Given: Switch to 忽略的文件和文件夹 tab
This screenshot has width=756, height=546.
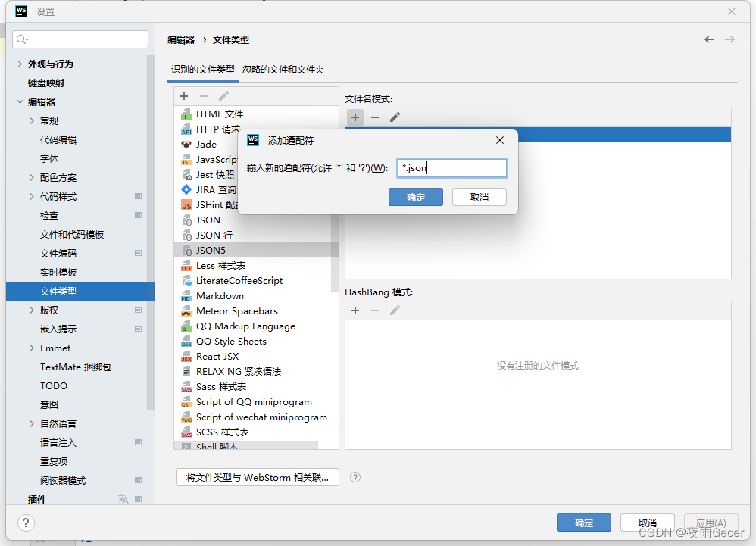Looking at the screenshot, I should [283, 70].
